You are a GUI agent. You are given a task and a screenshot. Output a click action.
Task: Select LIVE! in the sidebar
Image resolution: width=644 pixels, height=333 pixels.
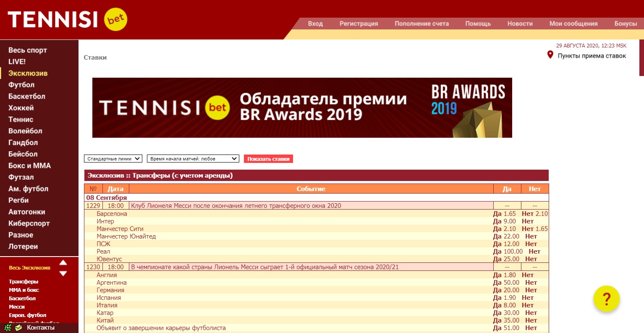coord(17,62)
